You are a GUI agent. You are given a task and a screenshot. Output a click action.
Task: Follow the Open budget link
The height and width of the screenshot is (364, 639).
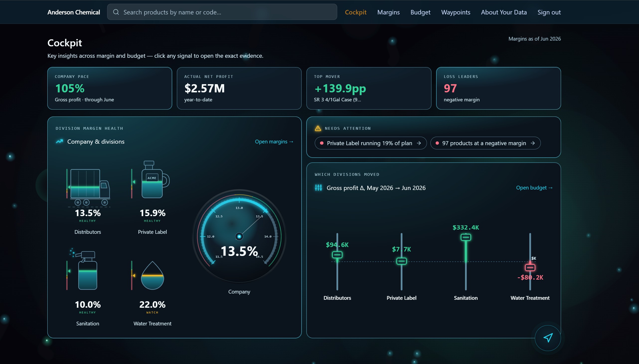tap(534, 187)
